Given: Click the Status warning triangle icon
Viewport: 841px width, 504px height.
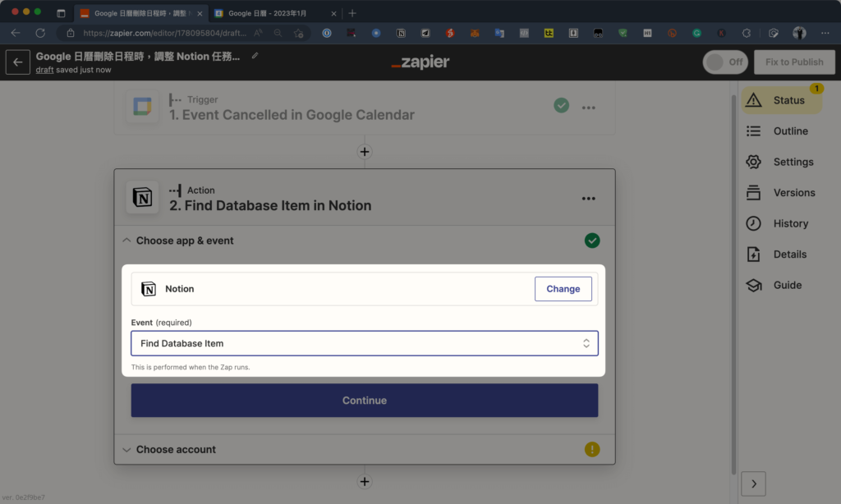Looking at the screenshot, I should (754, 99).
